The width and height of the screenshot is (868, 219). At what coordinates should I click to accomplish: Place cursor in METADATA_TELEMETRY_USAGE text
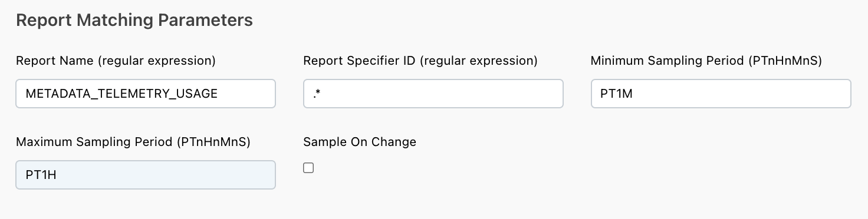(x=121, y=94)
